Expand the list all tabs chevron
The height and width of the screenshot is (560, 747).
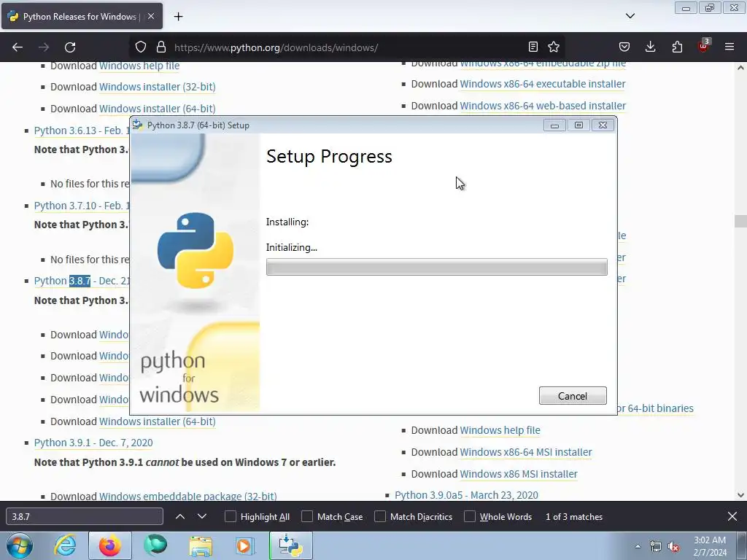click(x=630, y=16)
